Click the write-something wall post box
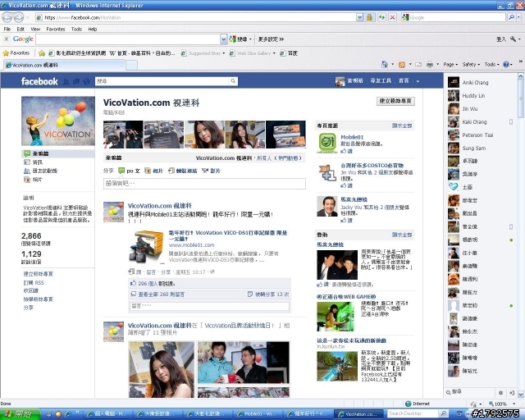 (x=204, y=184)
